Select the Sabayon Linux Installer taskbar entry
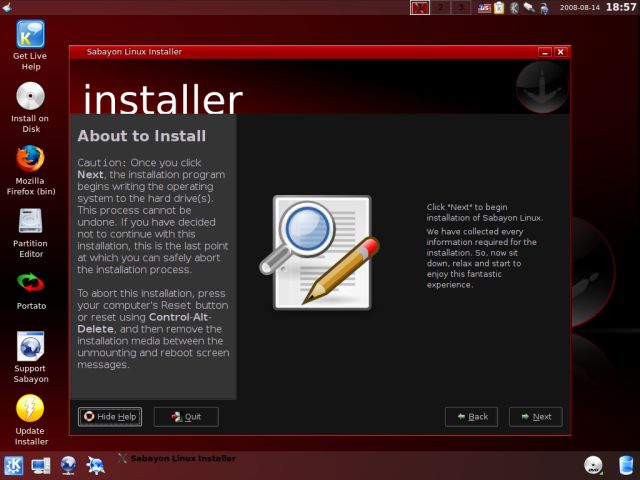This screenshot has width=640, height=480. click(177, 458)
